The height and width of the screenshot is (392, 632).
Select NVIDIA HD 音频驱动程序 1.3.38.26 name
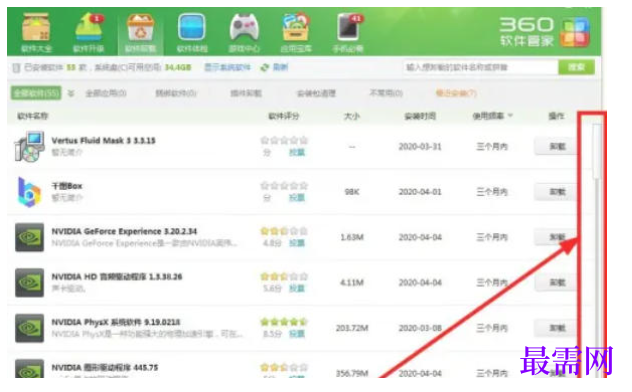click(117, 277)
